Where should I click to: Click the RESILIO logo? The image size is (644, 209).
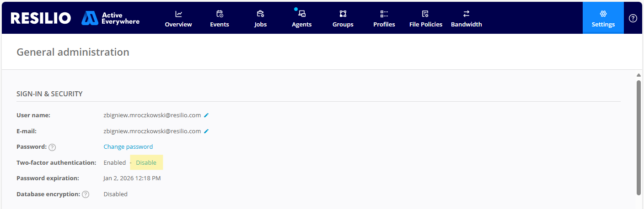41,18
